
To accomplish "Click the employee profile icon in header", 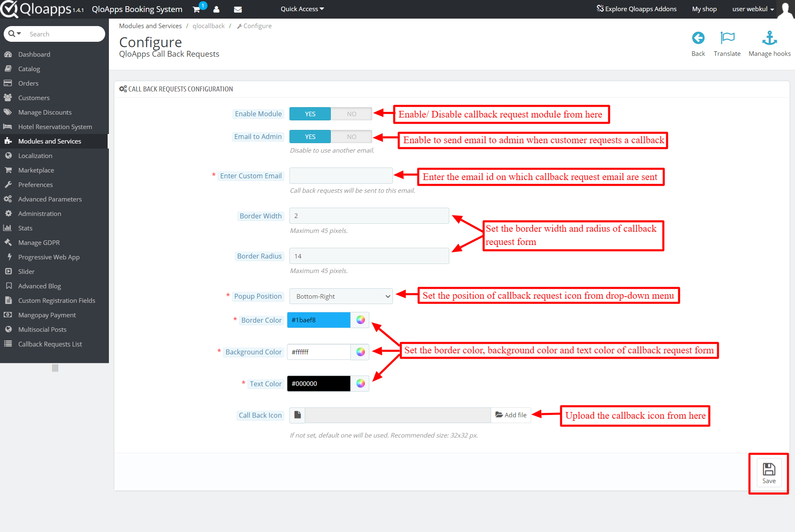I will 216,9.
